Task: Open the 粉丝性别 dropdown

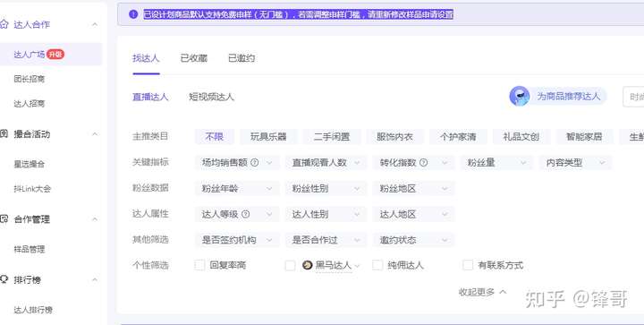Action: coord(326,189)
